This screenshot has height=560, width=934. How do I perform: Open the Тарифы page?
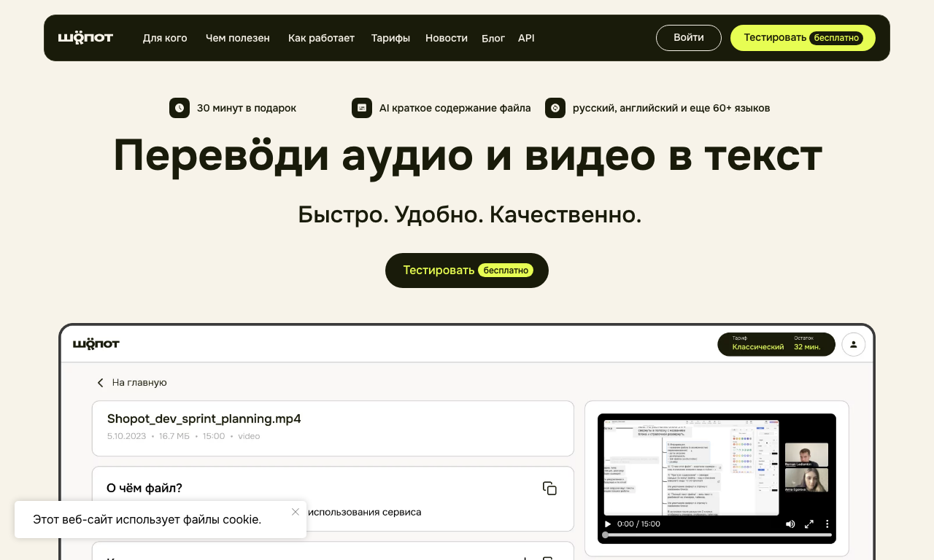pos(390,38)
